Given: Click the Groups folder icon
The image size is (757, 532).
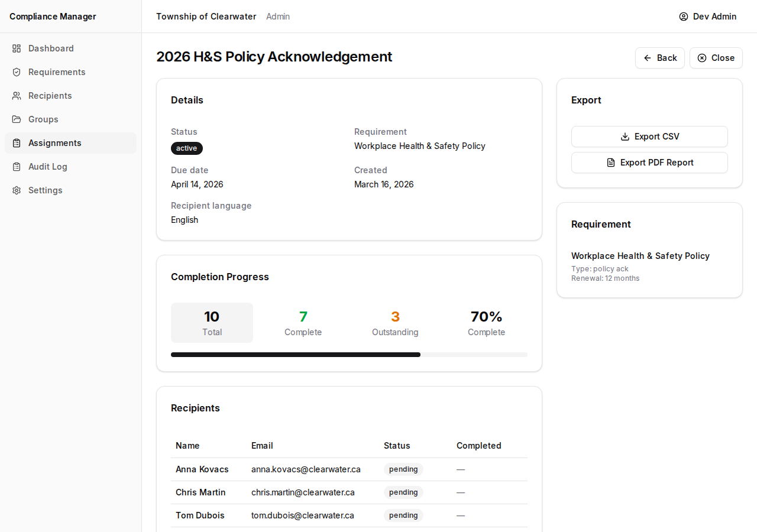Looking at the screenshot, I should point(17,119).
